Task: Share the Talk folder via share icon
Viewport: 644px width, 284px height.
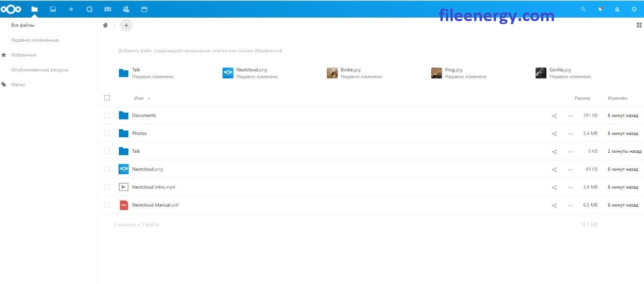Action: pos(554,151)
